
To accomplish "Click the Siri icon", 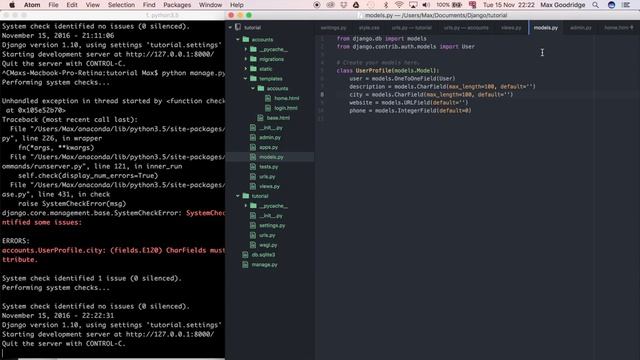I will point(611,5).
